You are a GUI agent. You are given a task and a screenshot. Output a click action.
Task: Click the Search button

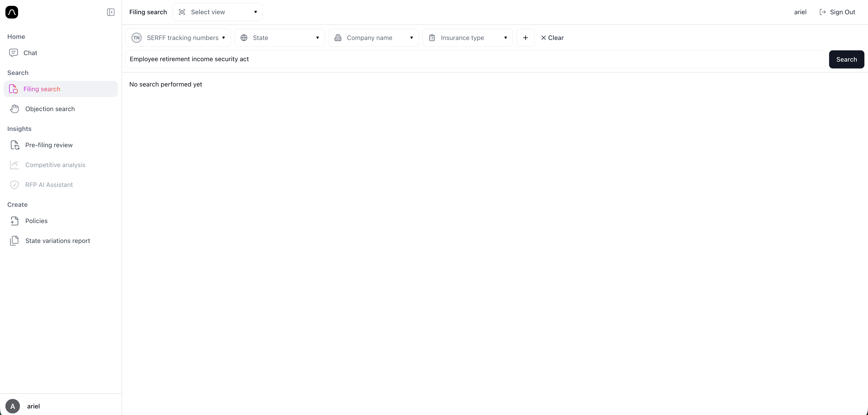click(847, 59)
